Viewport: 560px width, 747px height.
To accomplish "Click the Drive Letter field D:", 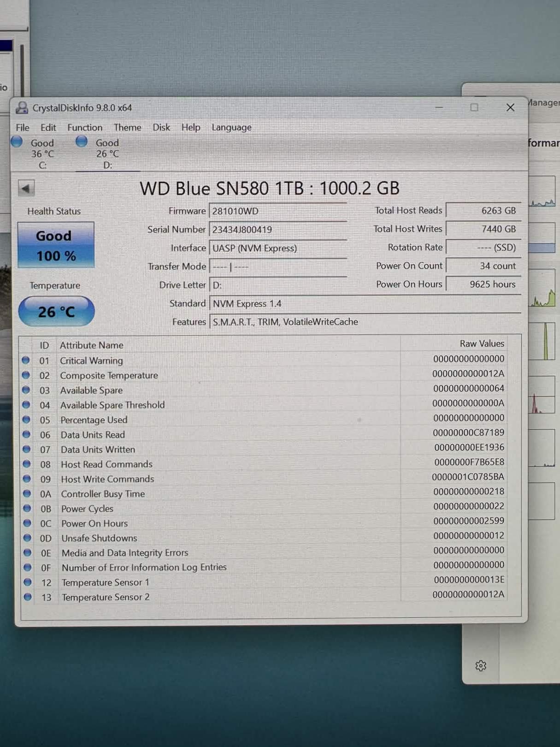I will 278,285.
